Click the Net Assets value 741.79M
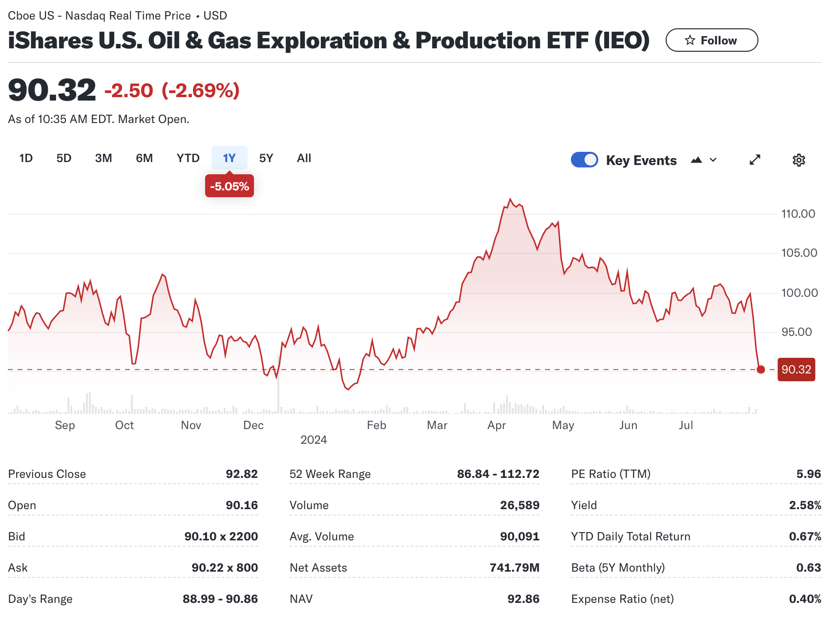 (515, 568)
